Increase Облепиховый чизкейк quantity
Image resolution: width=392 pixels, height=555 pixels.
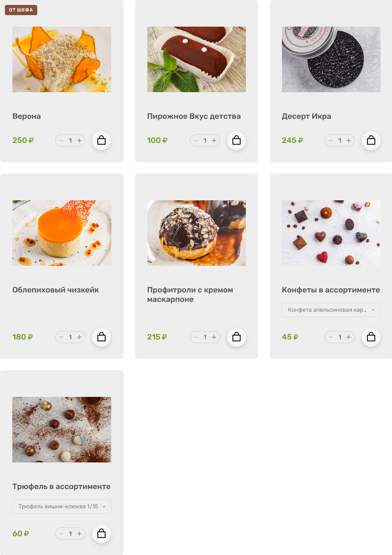pos(79,337)
